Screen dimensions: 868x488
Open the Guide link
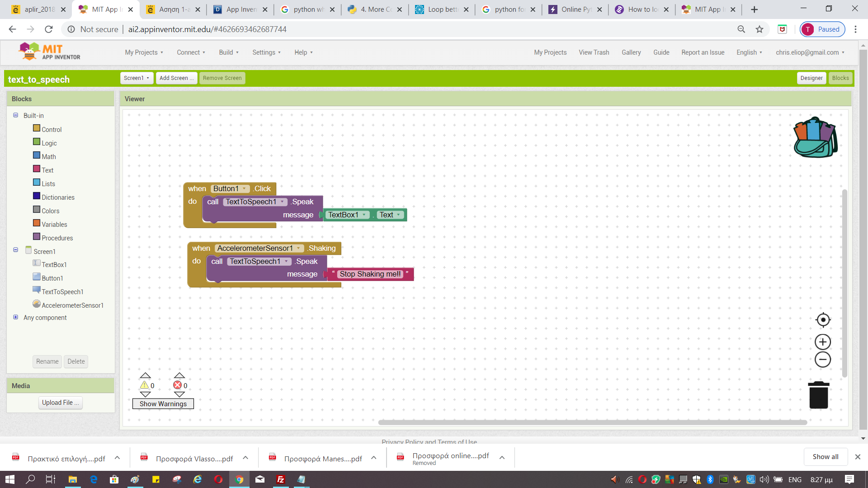(661, 52)
